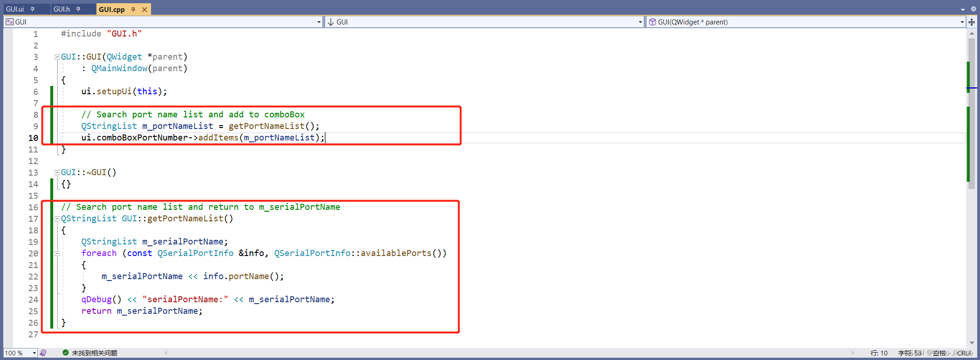Click the horizontal scrollbar left arrow
The height and width of the screenshot is (360, 980).
coord(166,353)
